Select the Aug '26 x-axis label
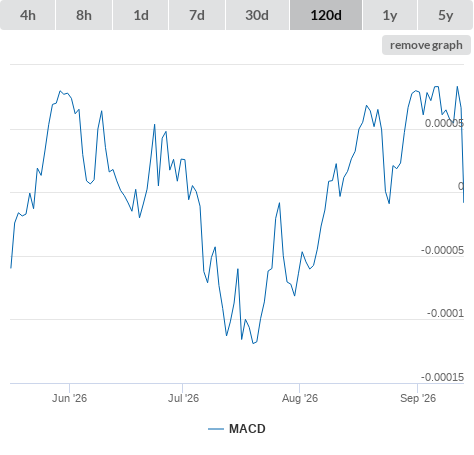The image size is (474, 455). click(x=300, y=398)
